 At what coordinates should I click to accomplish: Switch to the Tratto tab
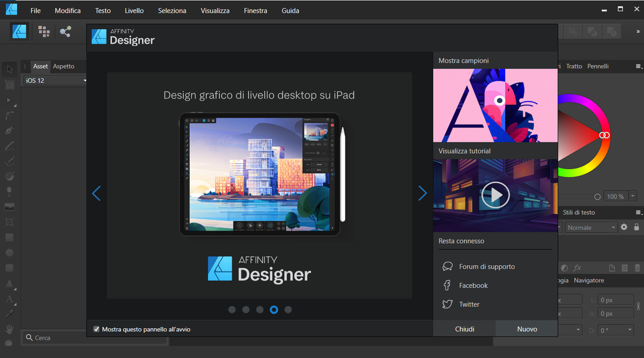coord(574,66)
